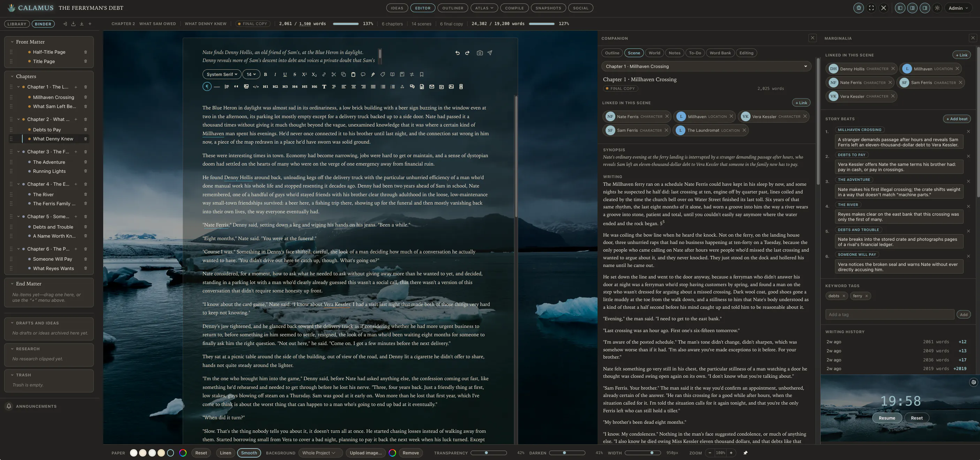Delete the Debts to Pay scene
Image resolution: width=980 pixels, height=460 pixels.
pyautogui.click(x=86, y=130)
